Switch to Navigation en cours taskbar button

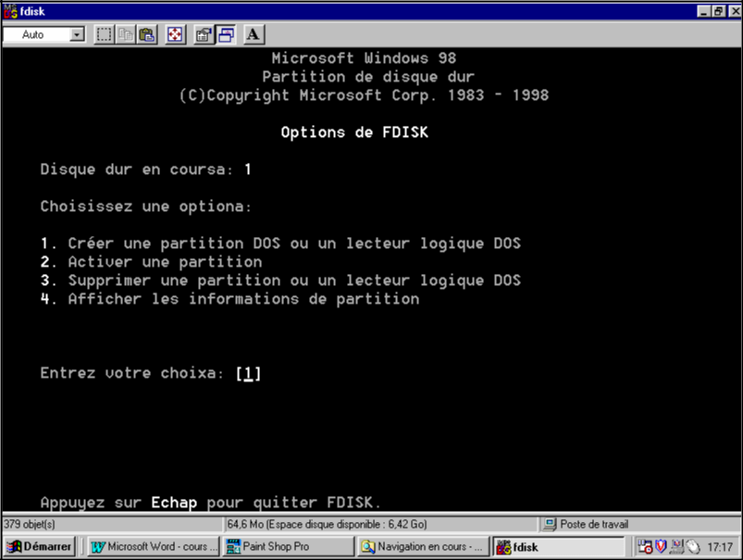(x=424, y=547)
